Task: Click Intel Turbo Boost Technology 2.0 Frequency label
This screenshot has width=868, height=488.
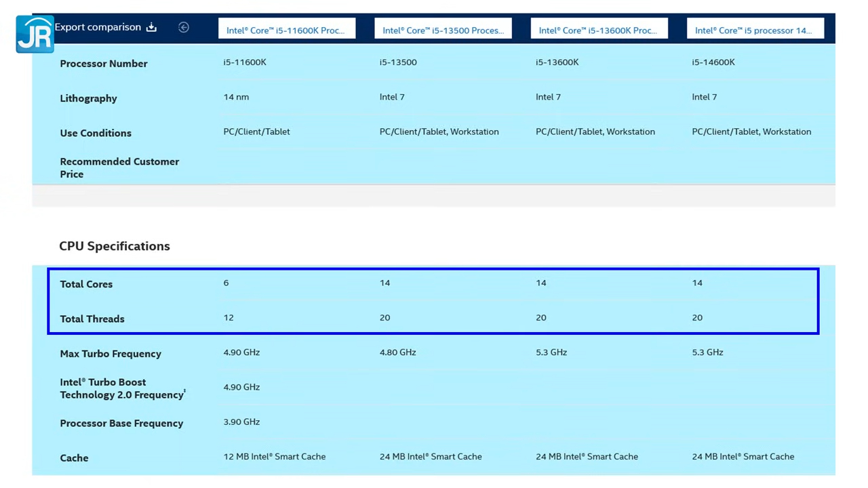Action: (x=123, y=388)
